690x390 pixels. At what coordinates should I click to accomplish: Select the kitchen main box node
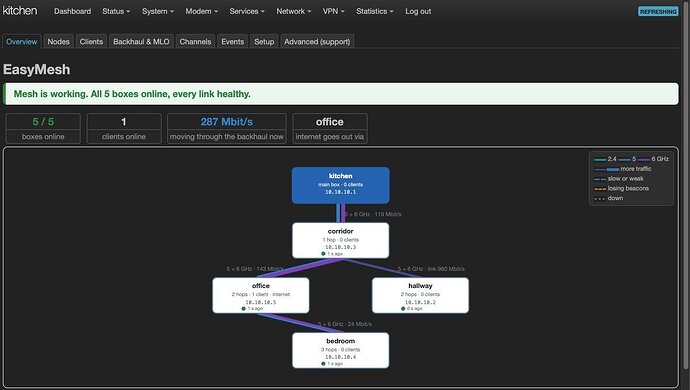pos(341,185)
